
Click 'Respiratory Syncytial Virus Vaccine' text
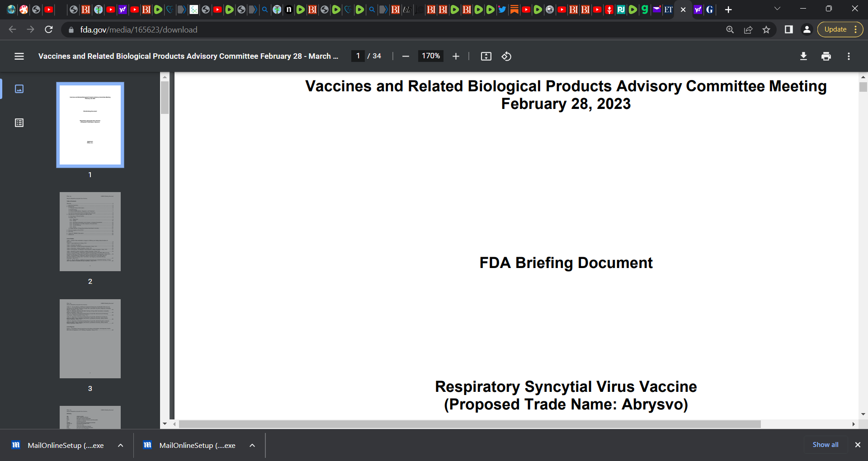click(x=566, y=386)
